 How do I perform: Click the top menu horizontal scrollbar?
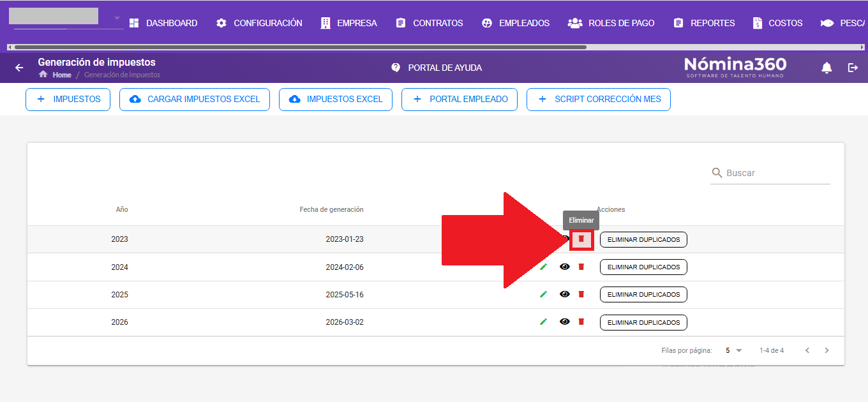300,47
